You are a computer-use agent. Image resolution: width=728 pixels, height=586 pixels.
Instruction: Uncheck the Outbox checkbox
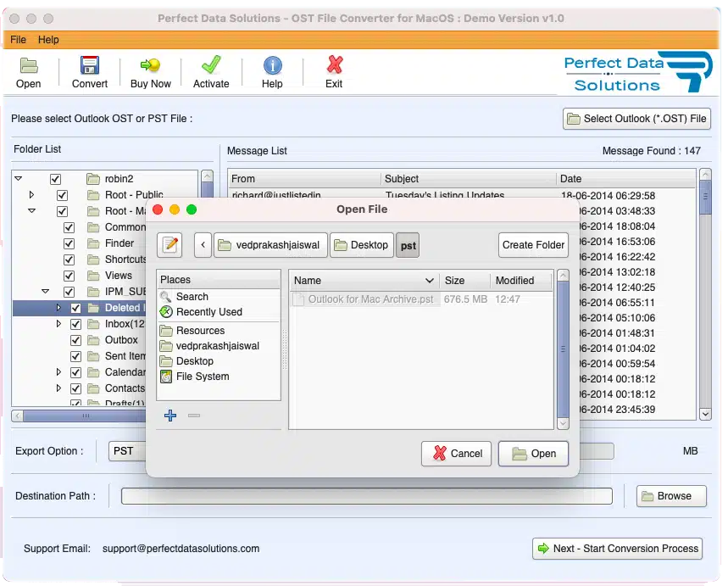point(75,340)
